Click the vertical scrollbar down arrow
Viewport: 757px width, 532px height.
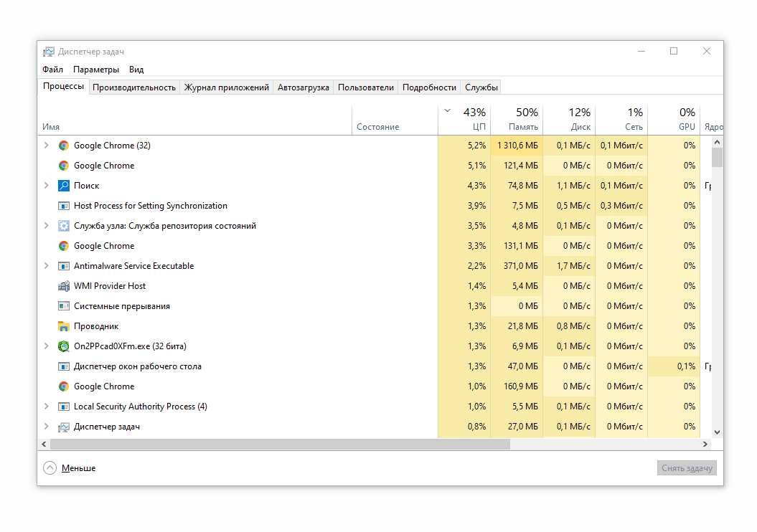tap(717, 432)
